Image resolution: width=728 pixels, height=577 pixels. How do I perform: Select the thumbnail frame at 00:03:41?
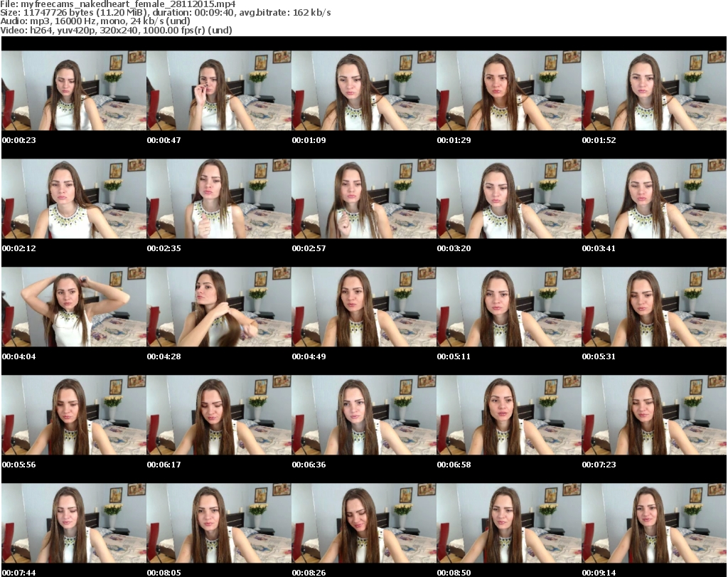pyautogui.click(x=654, y=198)
